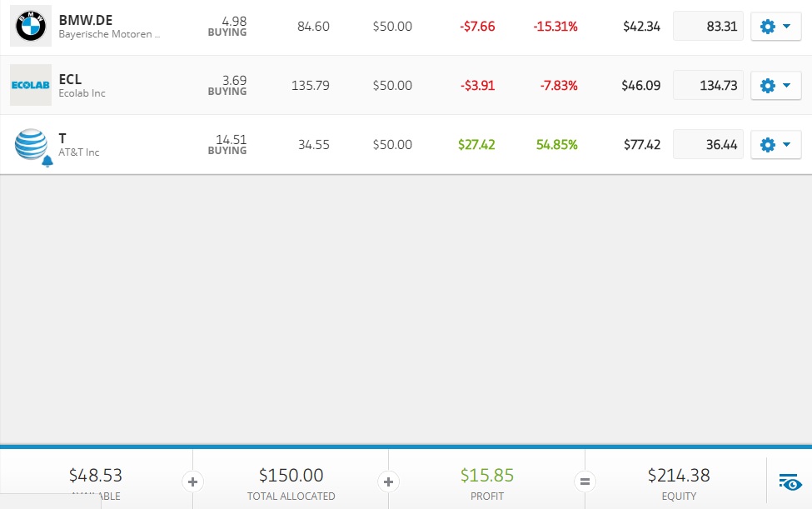Click the 36.44 AT&T price button
Viewport: 812px width, 509px height.
(x=708, y=145)
